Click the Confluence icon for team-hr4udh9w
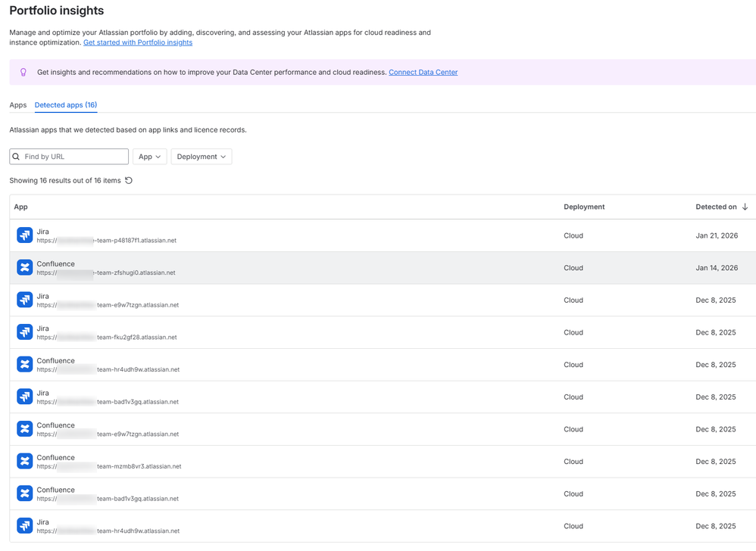This screenshot has height=551, width=756. [25, 364]
